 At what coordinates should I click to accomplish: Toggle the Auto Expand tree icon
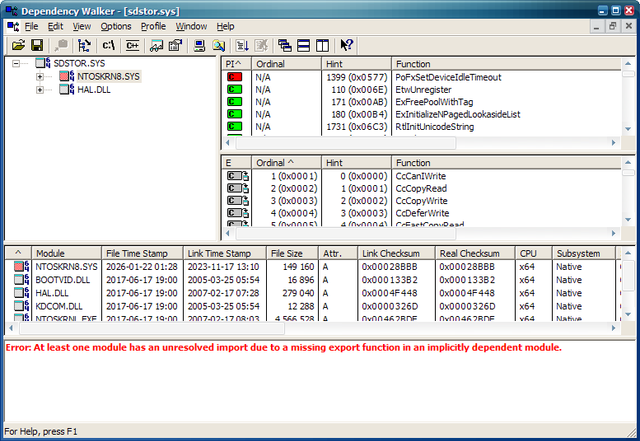(84, 45)
